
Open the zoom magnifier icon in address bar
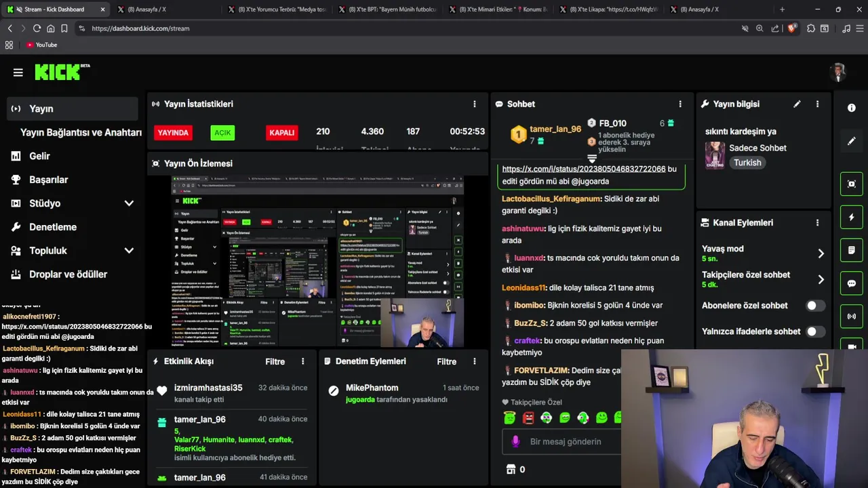(x=759, y=28)
